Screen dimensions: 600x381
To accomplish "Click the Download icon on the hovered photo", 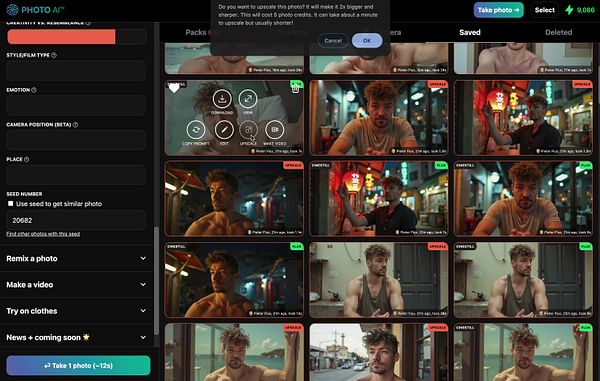I will pos(222,99).
